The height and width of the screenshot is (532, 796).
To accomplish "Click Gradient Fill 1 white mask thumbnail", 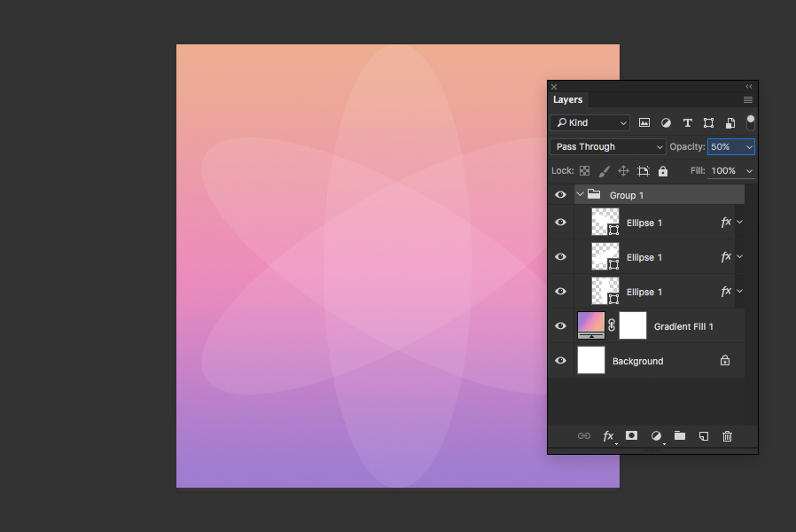I will click(x=633, y=325).
